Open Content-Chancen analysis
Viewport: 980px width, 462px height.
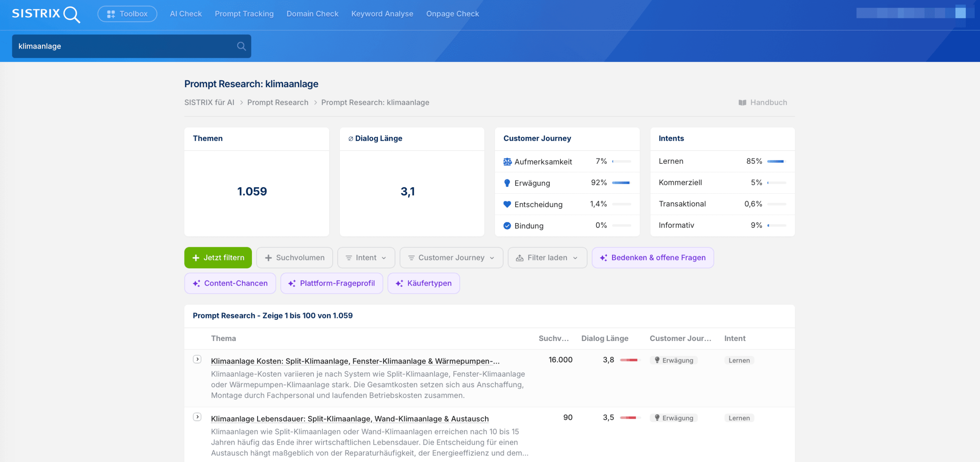pyautogui.click(x=230, y=283)
